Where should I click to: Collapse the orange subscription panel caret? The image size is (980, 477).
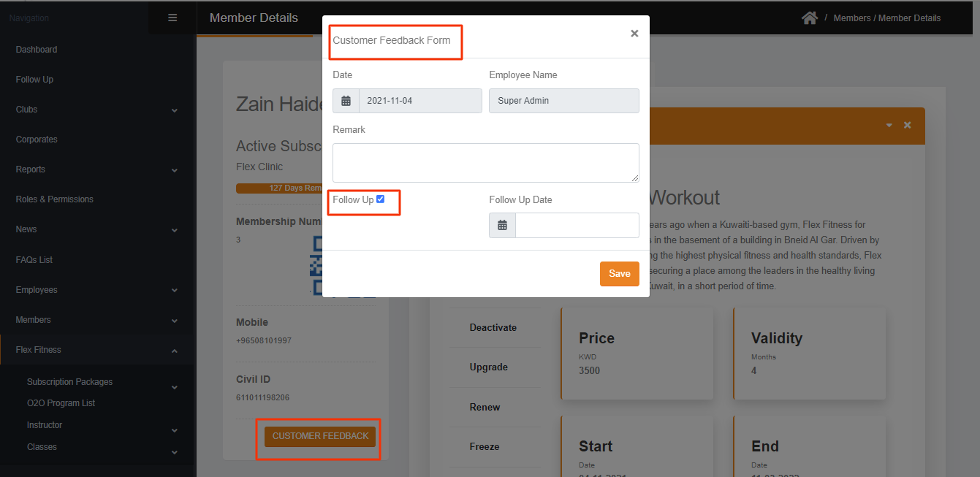(889, 125)
